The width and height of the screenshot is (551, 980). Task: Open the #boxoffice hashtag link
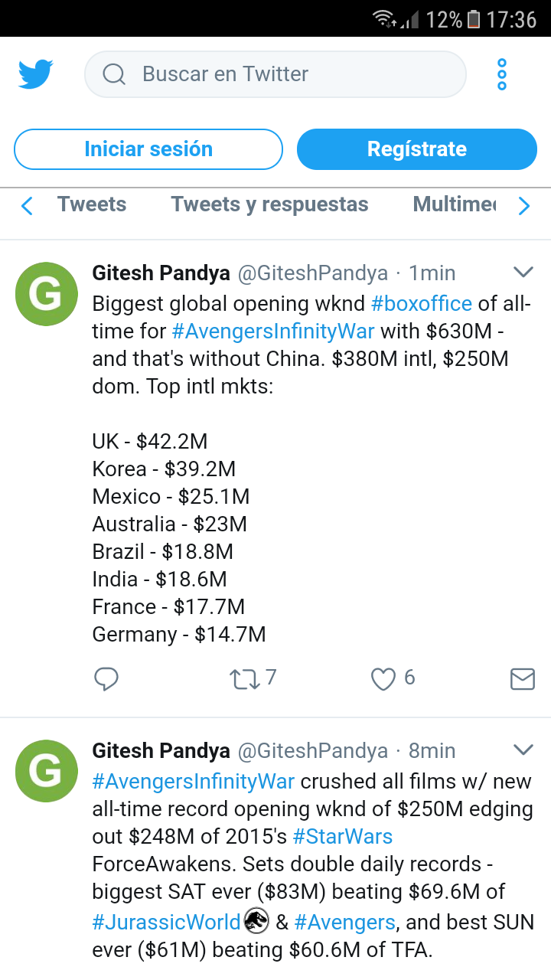pos(422,304)
